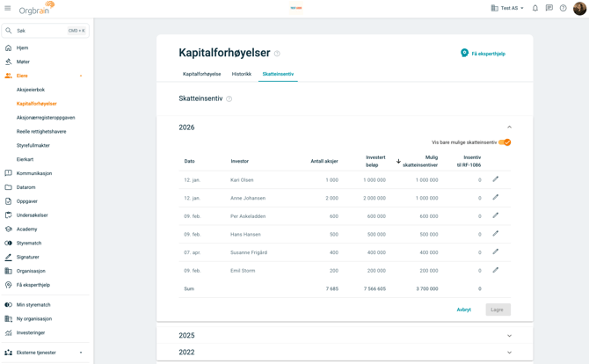Switch to the Kapitalforhøyelser tab
589x364 pixels.
(x=201, y=74)
